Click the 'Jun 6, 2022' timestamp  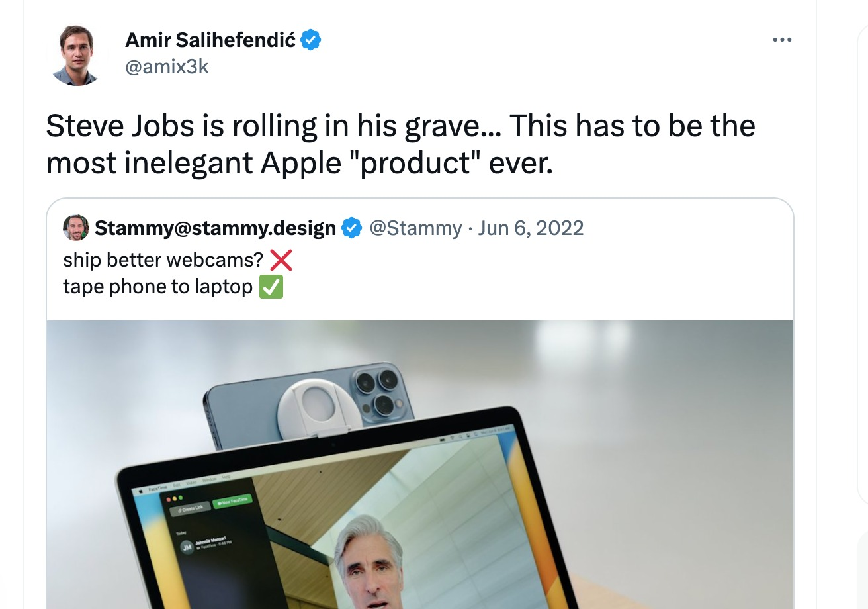531,228
